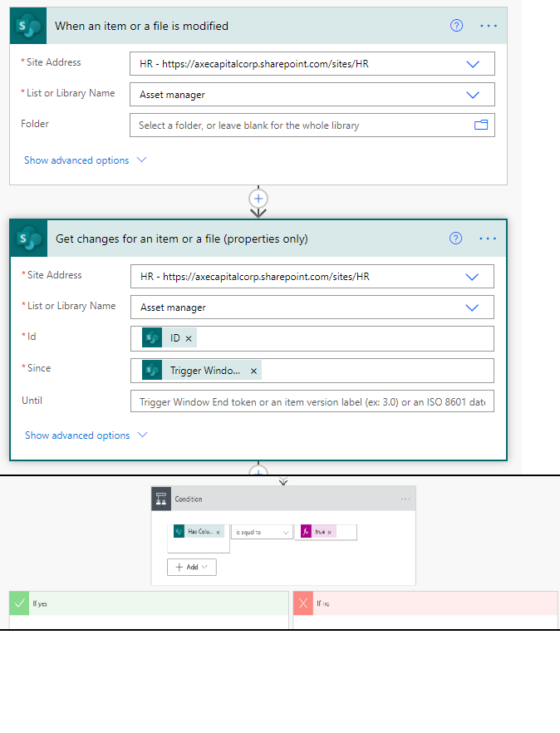560x733 pixels.
Task: Open help for Get changes action
Action: tap(456, 239)
